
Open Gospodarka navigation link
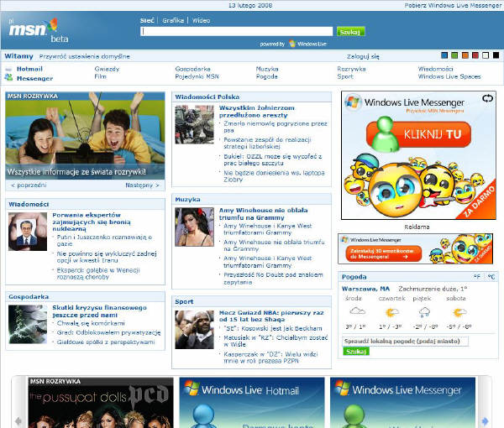(x=193, y=69)
